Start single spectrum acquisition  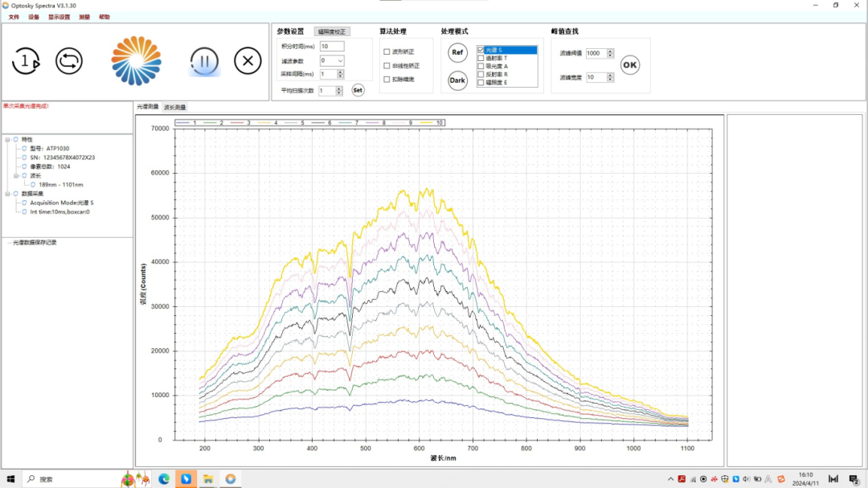point(26,61)
